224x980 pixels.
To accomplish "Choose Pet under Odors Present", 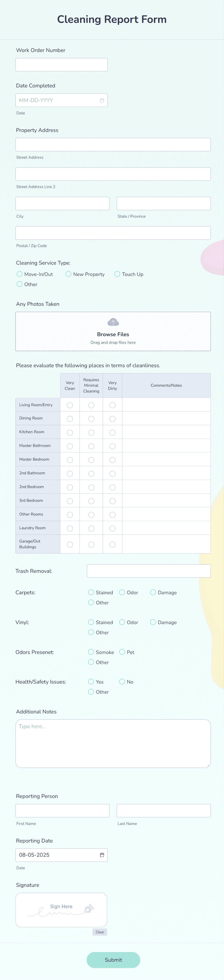I will click(122, 652).
